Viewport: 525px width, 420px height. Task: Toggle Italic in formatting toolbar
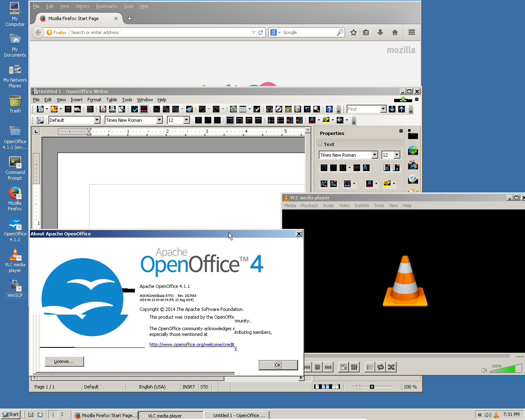208,120
